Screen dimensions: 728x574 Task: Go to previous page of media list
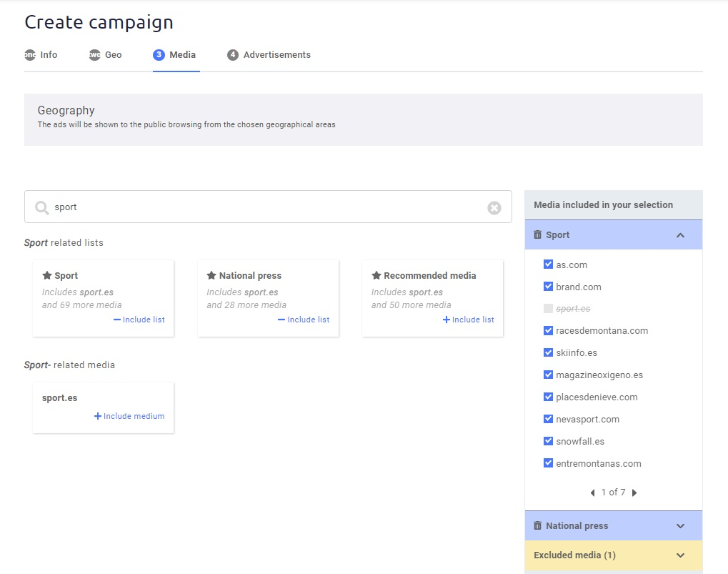tap(592, 493)
